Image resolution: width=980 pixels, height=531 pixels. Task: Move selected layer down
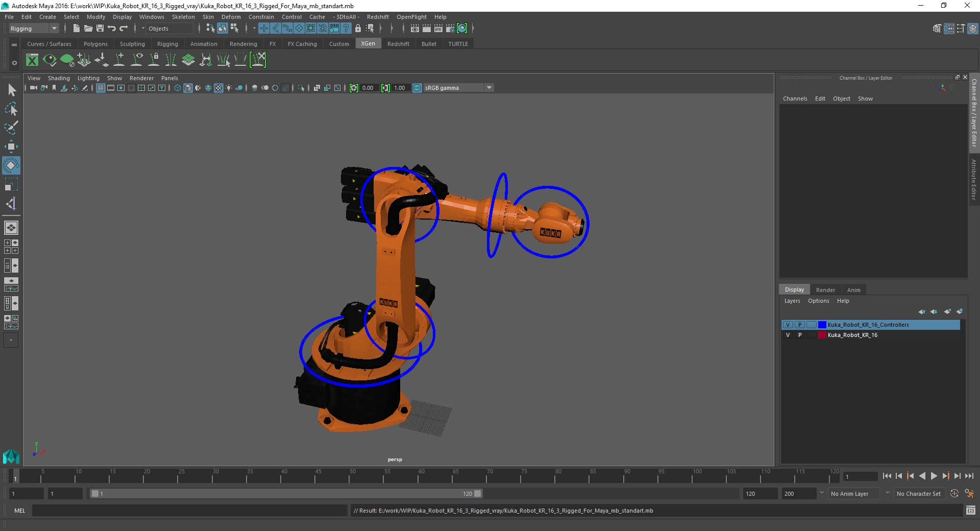coord(934,311)
